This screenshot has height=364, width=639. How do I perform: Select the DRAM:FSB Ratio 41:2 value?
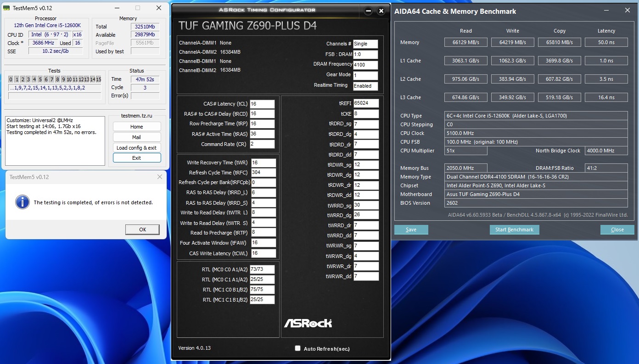pyautogui.click(x=606, y=168)
